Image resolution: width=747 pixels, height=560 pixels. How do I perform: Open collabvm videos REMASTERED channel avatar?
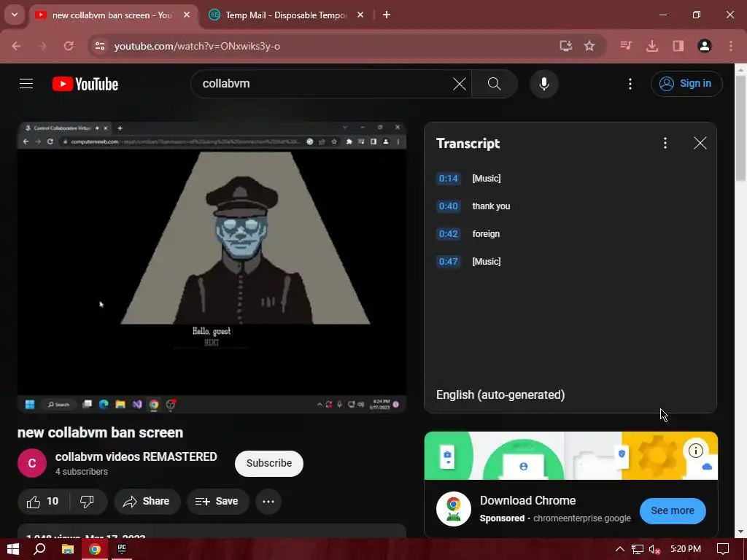tap(32, 463)
